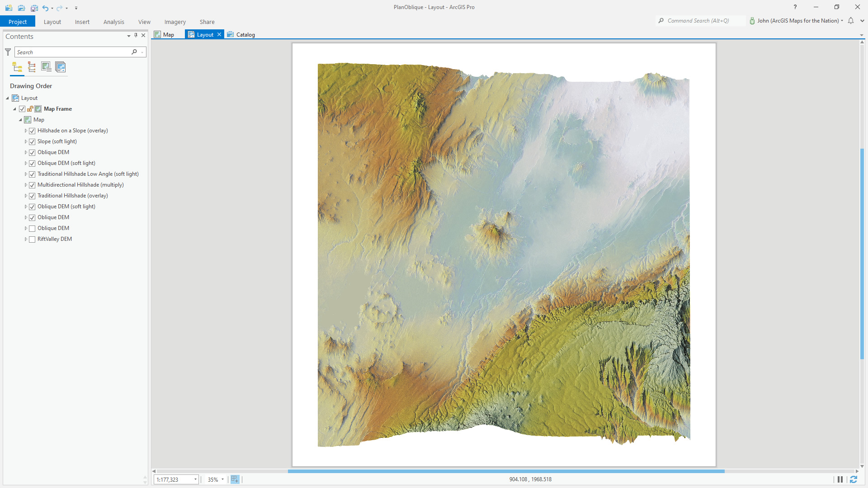Enable the unchecked Oblique DEM layer
Viewport: 868px width, 488px height.
32,228
